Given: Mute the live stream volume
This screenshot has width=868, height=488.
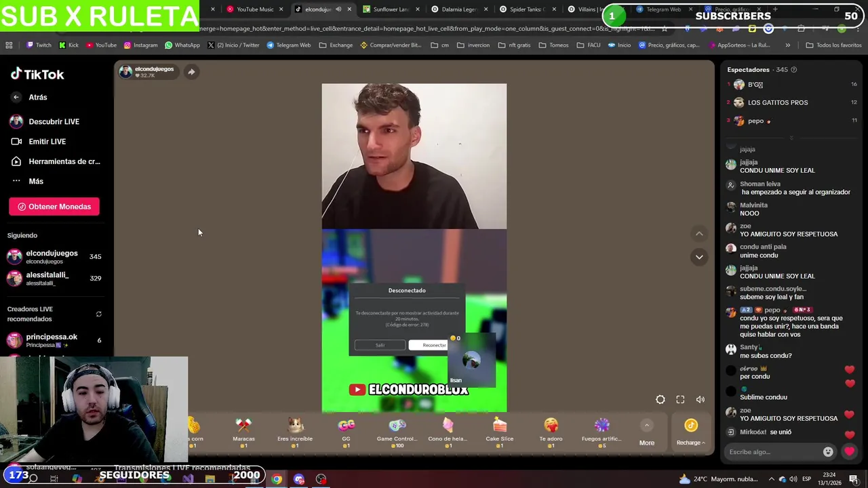Looking at the screenshot, I should pyautogui.click(x=701, y=400).
